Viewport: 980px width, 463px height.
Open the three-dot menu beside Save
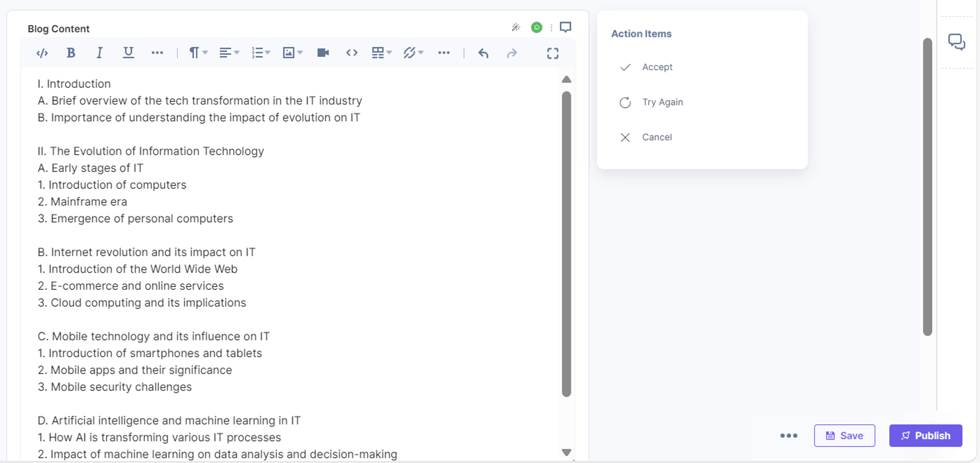click(x=788, y=436)
